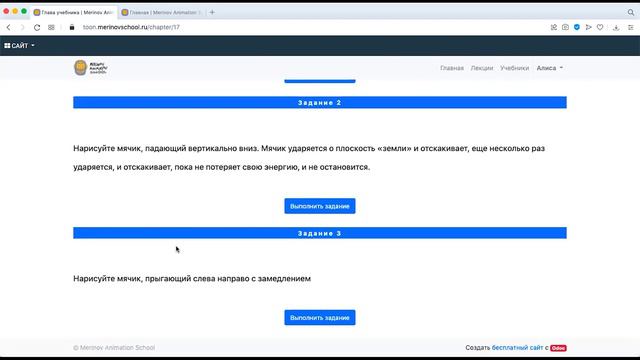Switch to the 'Глава учебника' tab
The width and height of the screenshot is (640, 360).
(x=73, y=13)
